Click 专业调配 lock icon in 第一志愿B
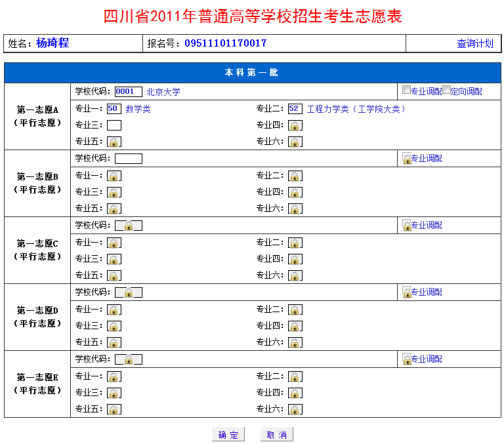This screenshot has height=444, width=504. pos(407,159)
